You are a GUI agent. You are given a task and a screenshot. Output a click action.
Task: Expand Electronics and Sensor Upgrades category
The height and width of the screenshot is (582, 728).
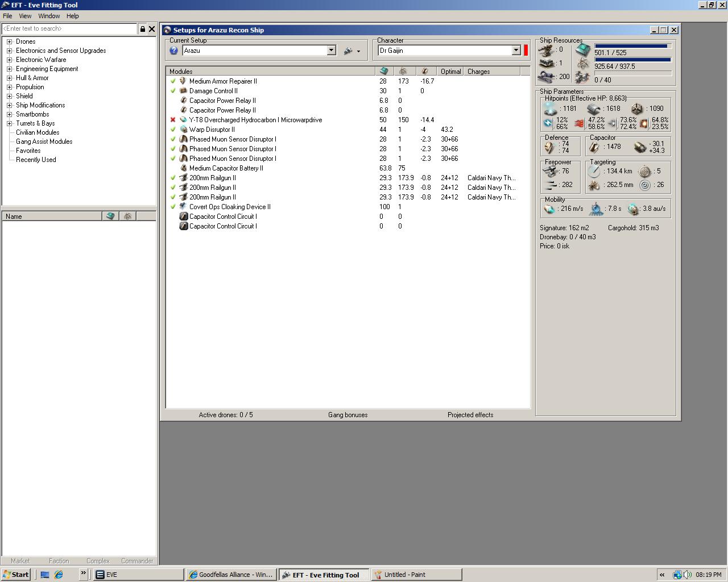[9, 51]
